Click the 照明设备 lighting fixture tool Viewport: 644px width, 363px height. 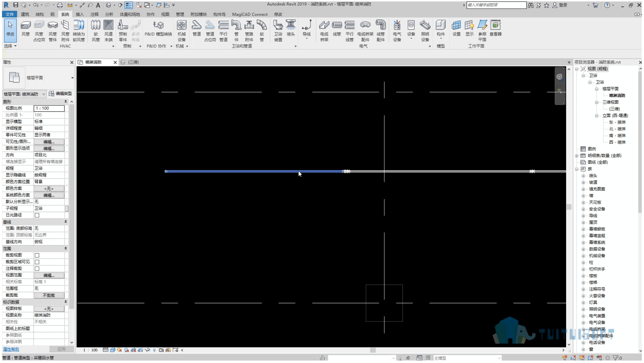coord(425,31)
